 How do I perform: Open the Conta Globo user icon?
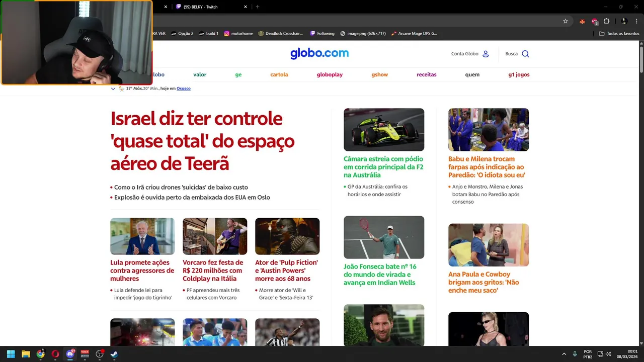point(486,54)
